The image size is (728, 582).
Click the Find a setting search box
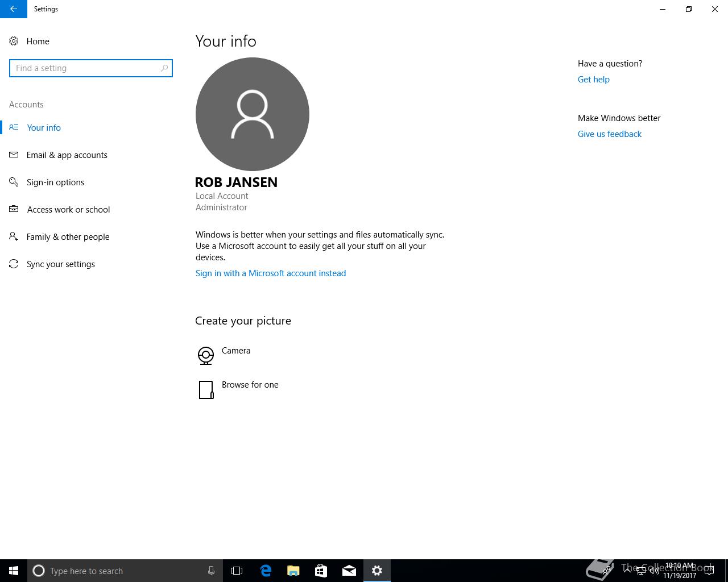[x=85, y=68]
